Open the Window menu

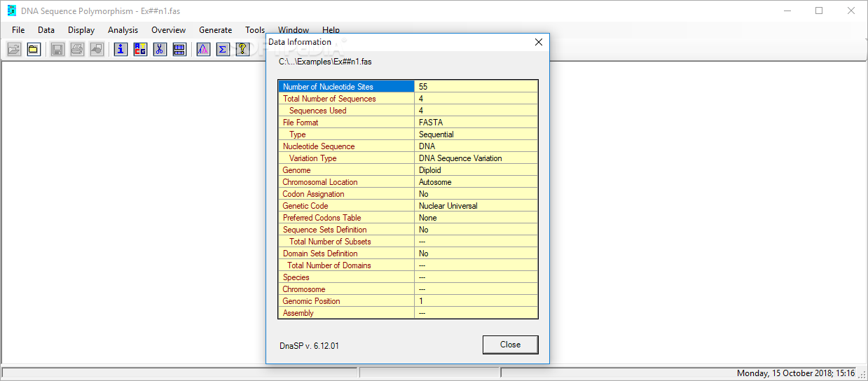pyautogui.click(x=294, y=30)
